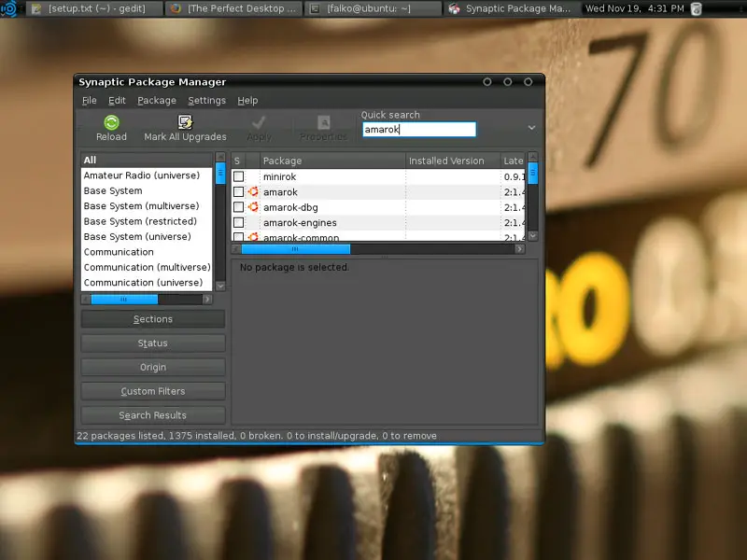Sort by the Package column header
747x560 pixels.
click(x=332, y=161)
